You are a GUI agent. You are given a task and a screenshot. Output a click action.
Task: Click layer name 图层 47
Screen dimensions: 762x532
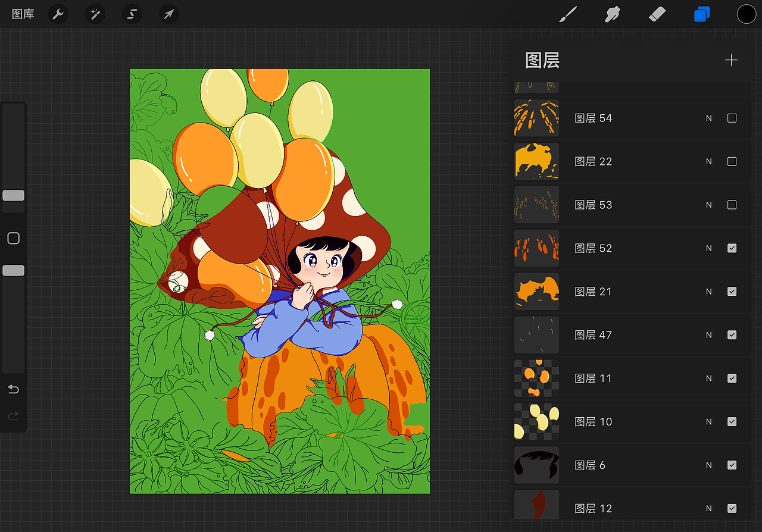pos(593,335)
